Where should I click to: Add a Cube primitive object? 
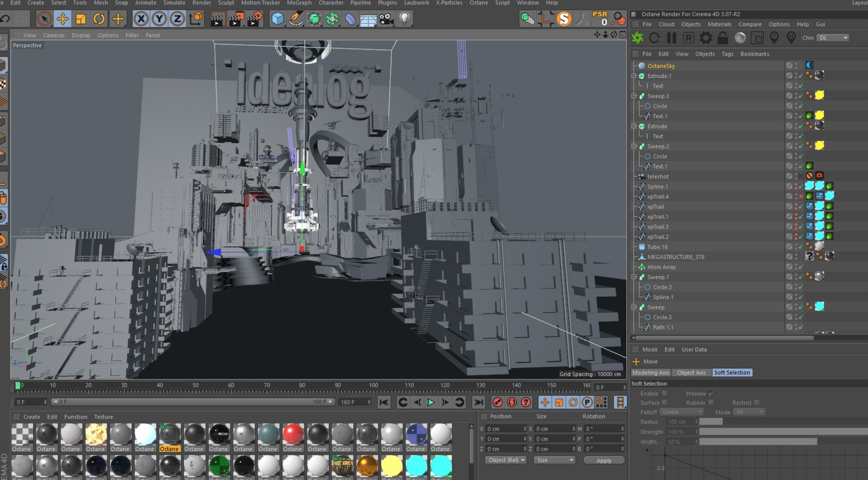click(277, 19)
